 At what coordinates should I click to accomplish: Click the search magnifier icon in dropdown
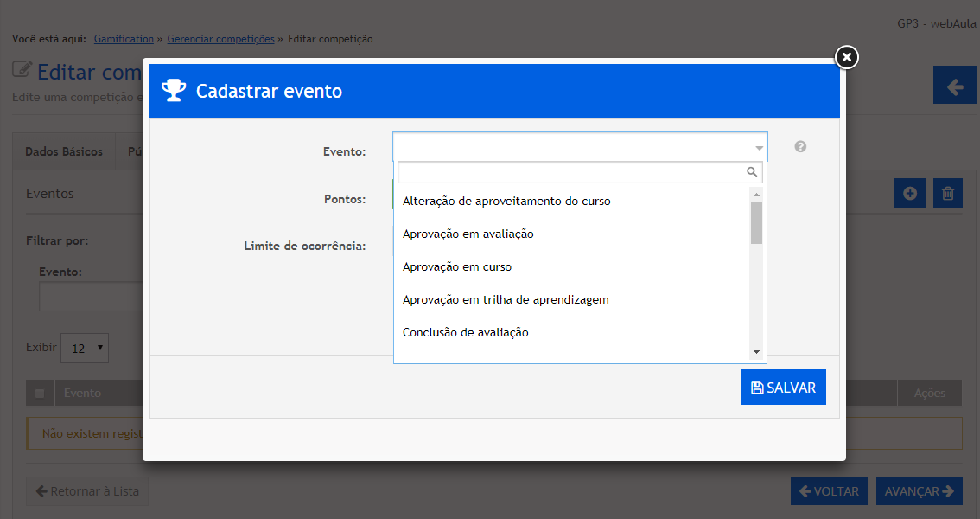752,172
